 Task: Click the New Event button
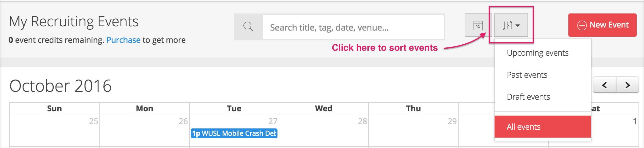(602, 25)
